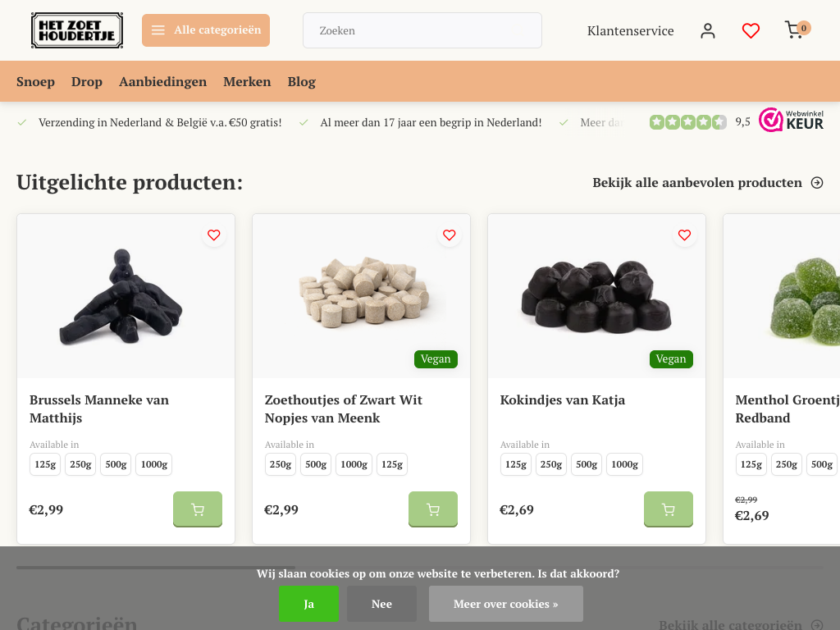Add Brussels Manneke van Matthijs to cart
This screenshot has height=630, width=840.
(198, 509)
